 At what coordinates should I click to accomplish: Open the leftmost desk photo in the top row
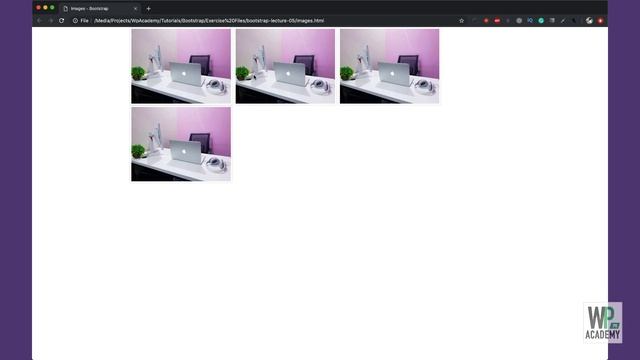pos(181,66)
